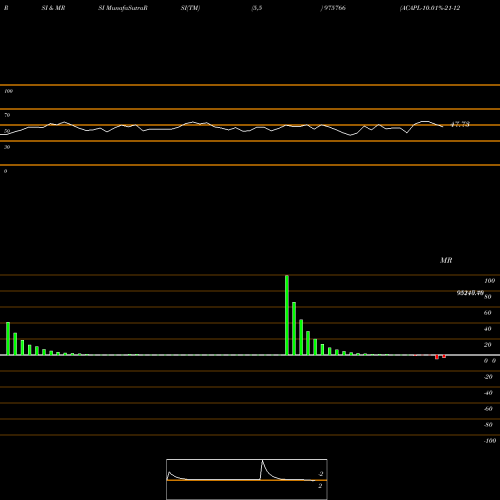Click the MunafaSutra header text

123,8
